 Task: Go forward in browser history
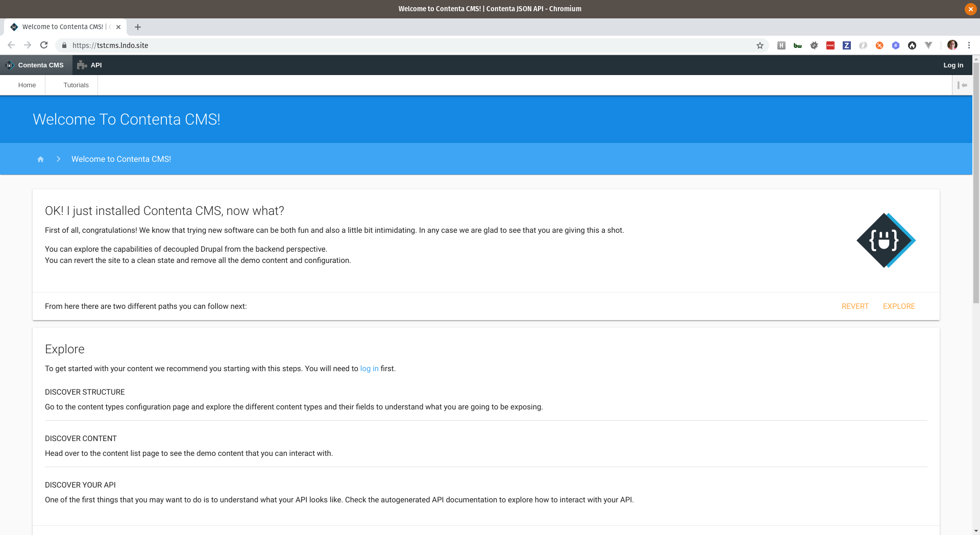28,45
